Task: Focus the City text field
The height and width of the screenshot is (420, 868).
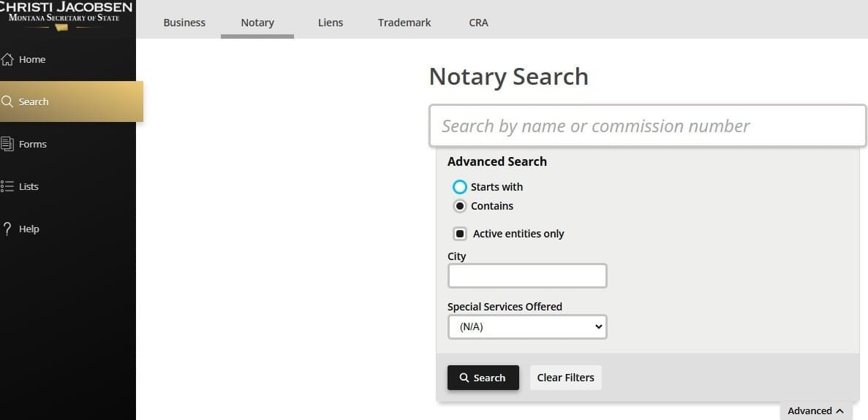Action: [527, 276]
